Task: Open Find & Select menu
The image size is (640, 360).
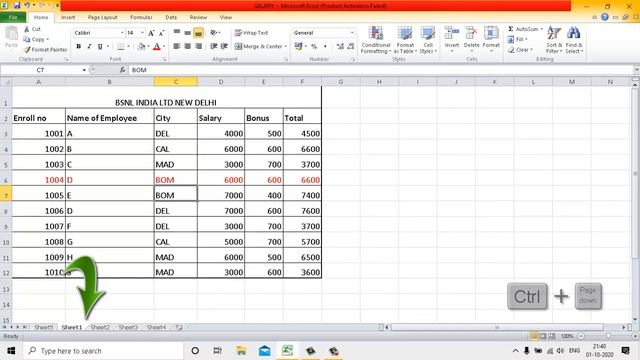Action: (x=574, y=40)
